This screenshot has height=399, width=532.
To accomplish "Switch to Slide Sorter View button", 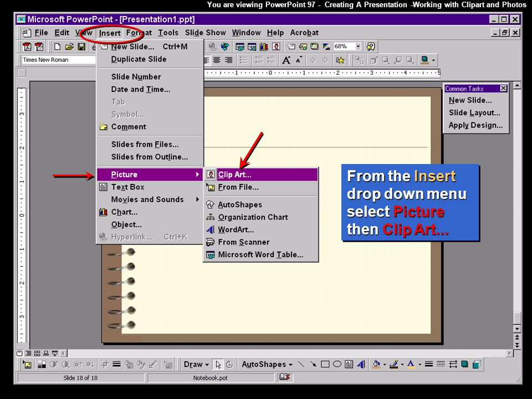I will point(37,353).
